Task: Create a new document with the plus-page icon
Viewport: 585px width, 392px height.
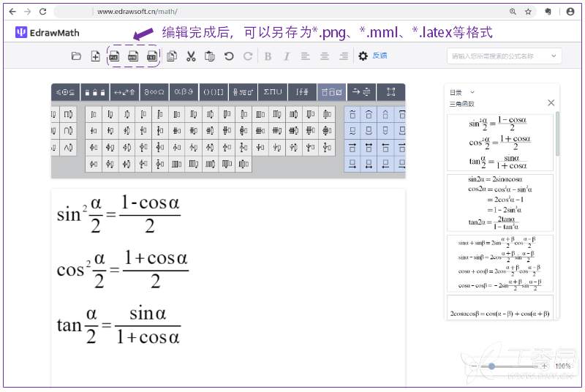Action: pyautogui.click(x=96, y=56)
